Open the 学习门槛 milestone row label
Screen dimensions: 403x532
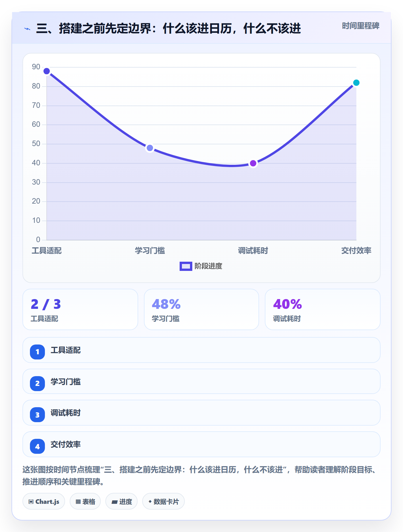point(66,382)
